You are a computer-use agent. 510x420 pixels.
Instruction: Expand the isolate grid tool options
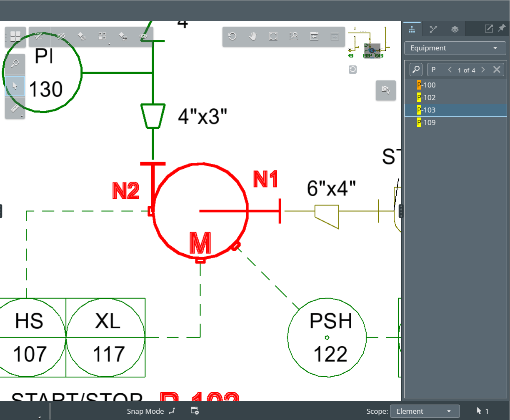pyautogui.click(x=102, y=37)
